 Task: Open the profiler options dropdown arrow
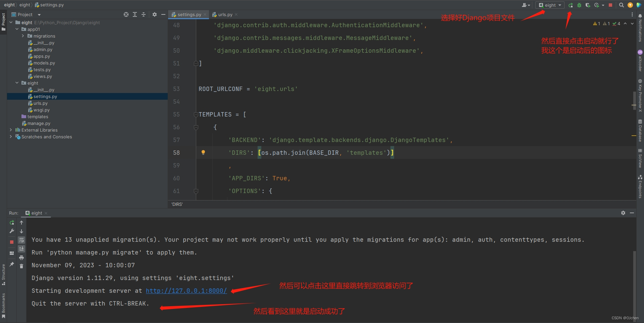click(x=603, y=5)
